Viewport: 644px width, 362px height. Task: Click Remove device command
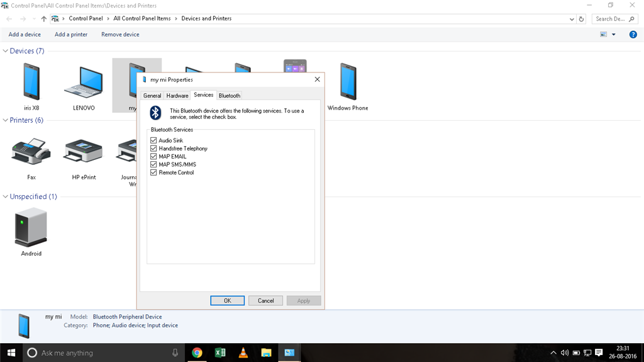coord(120,35)
